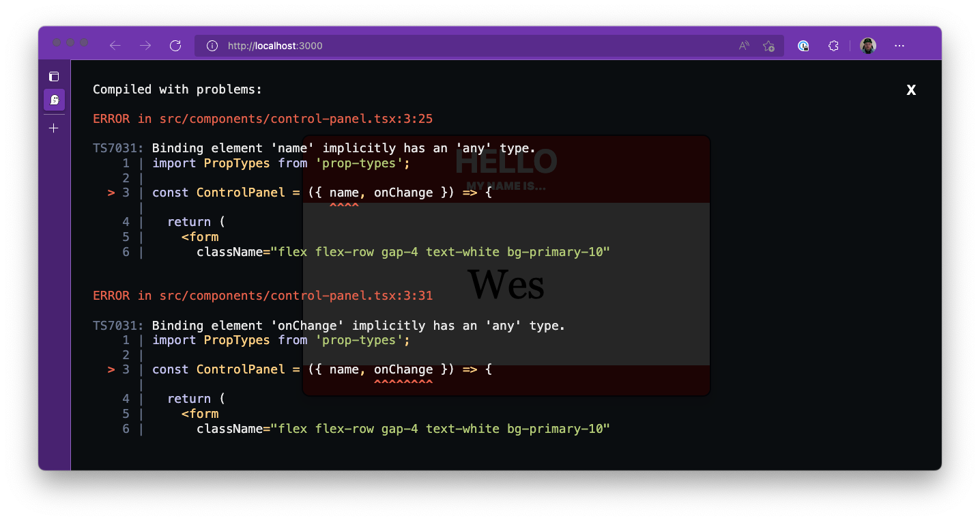Viewport: 980px width, 521px height.
Task: Add this page to favorites
Action: 768,46
